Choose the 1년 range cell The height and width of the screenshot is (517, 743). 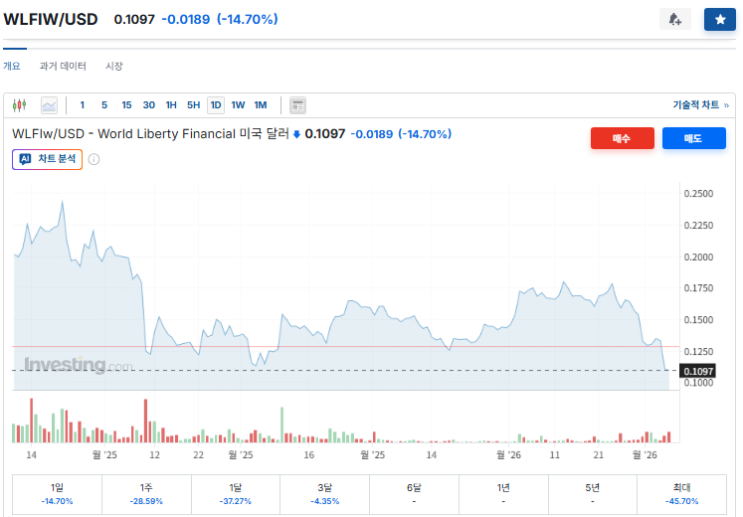[503, 494]
